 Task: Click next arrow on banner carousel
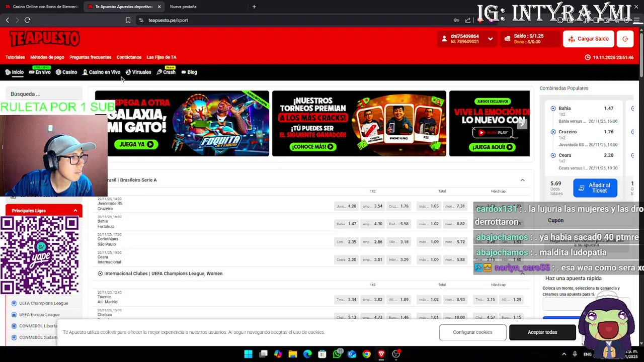522,123
